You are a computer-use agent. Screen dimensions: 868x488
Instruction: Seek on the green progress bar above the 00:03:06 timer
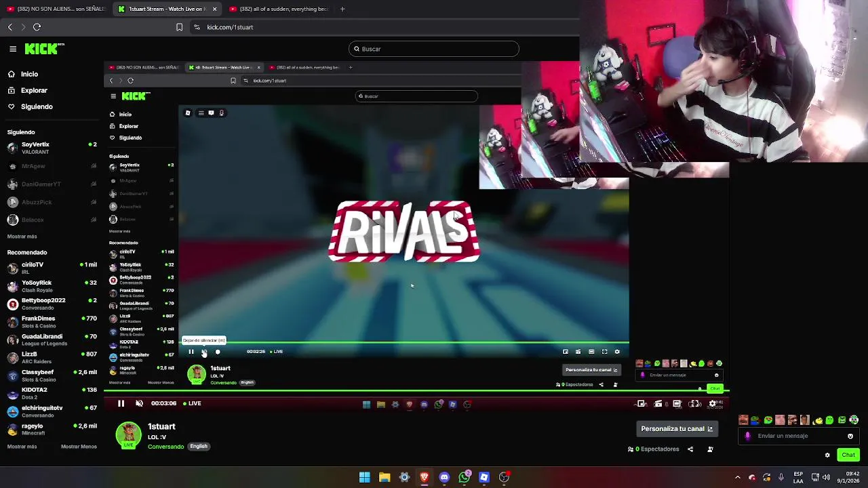click(x=416, y=392)
